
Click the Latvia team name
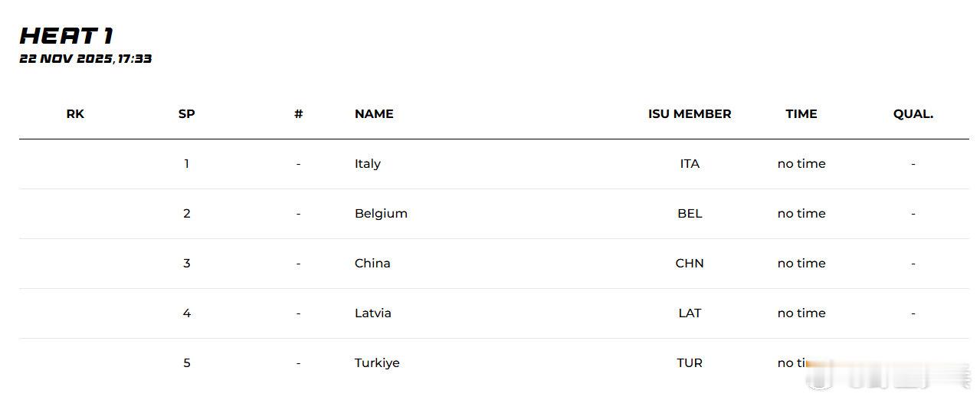(373, 313)
